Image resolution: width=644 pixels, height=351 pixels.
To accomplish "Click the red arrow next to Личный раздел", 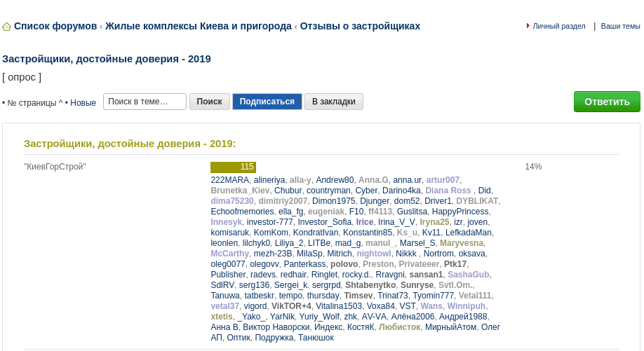I will [x=528, y=26].
